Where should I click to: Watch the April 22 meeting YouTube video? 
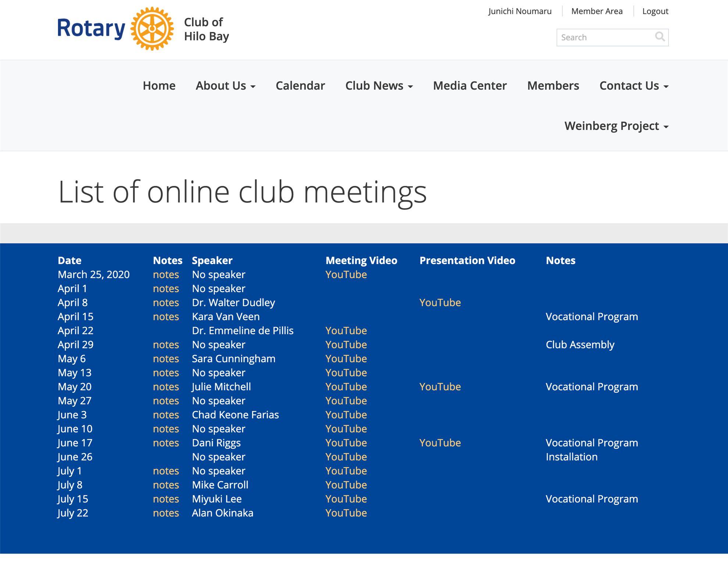click(346, 331)
